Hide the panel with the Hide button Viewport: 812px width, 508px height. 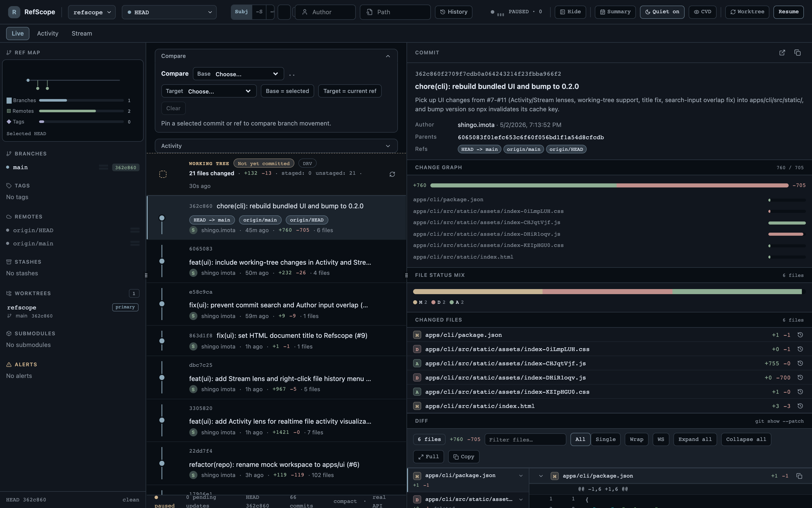(570, 12)
